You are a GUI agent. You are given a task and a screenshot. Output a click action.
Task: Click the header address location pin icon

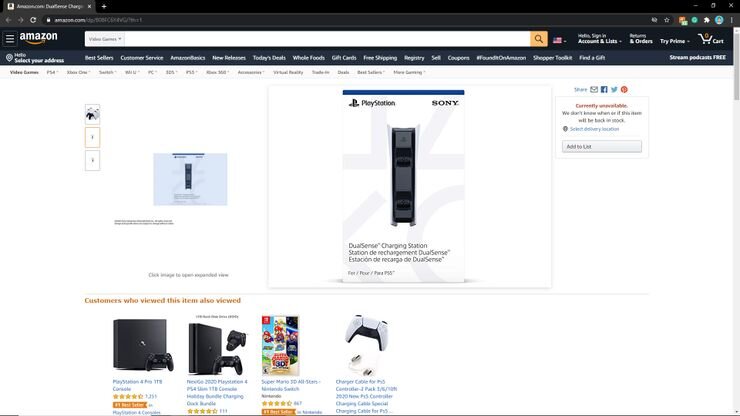coord(9,58)
